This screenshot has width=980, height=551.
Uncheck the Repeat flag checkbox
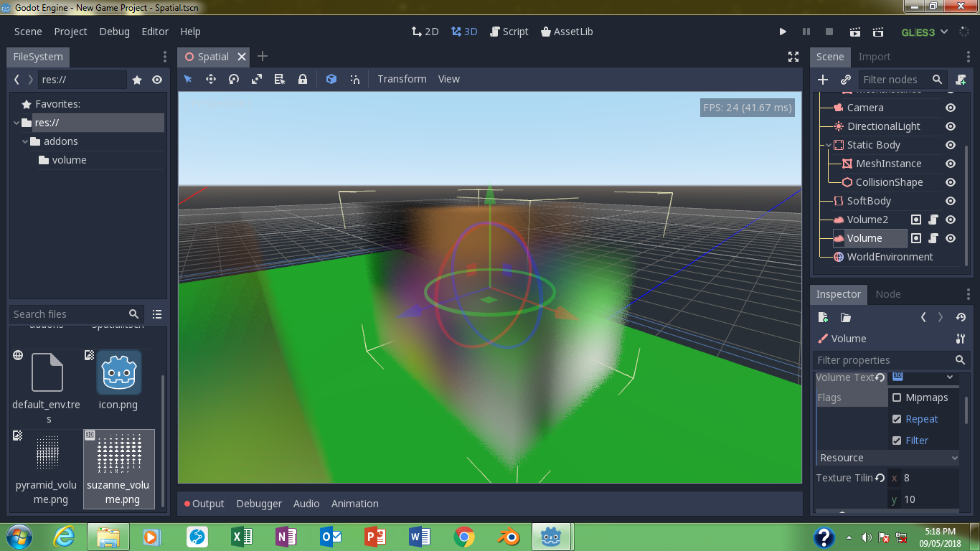[897, 419]
